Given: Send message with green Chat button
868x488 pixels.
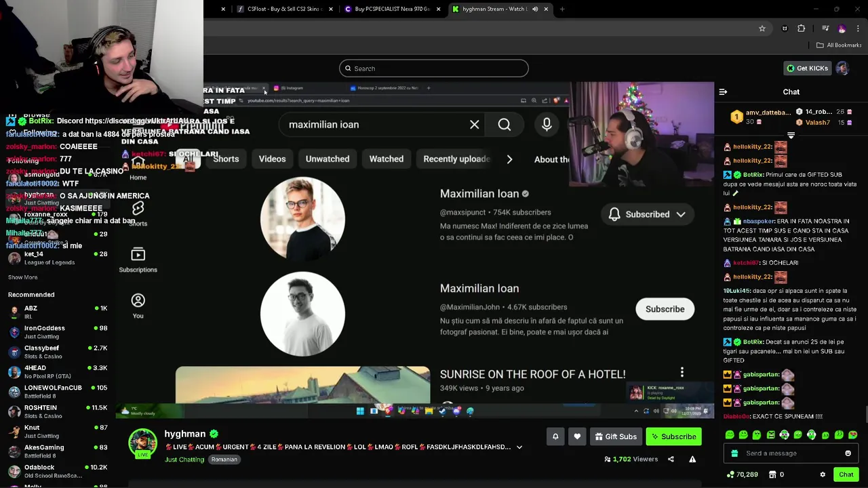Looking at the screenshot, I should [x=846, y=474].
